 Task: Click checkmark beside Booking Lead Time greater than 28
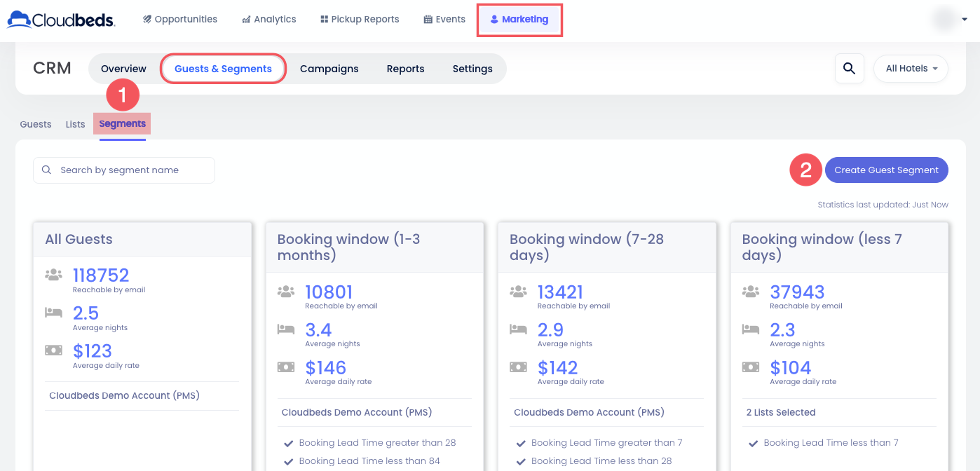[288, 443]
